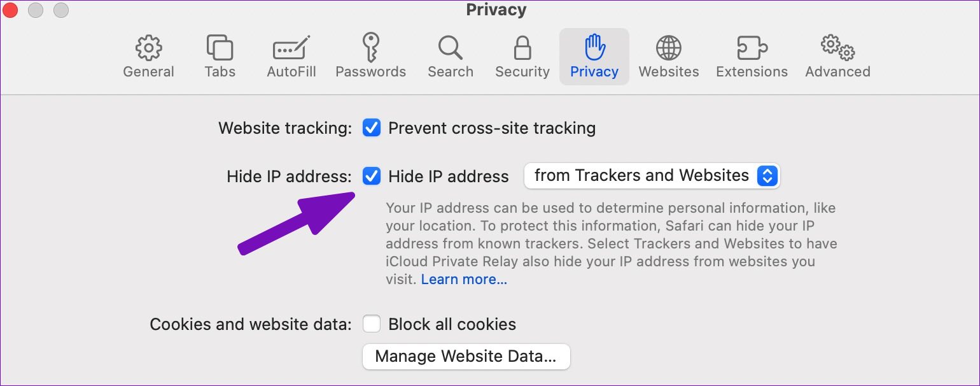Click the red close window button
The image size is (980, 386).
[x=11, y=10]
